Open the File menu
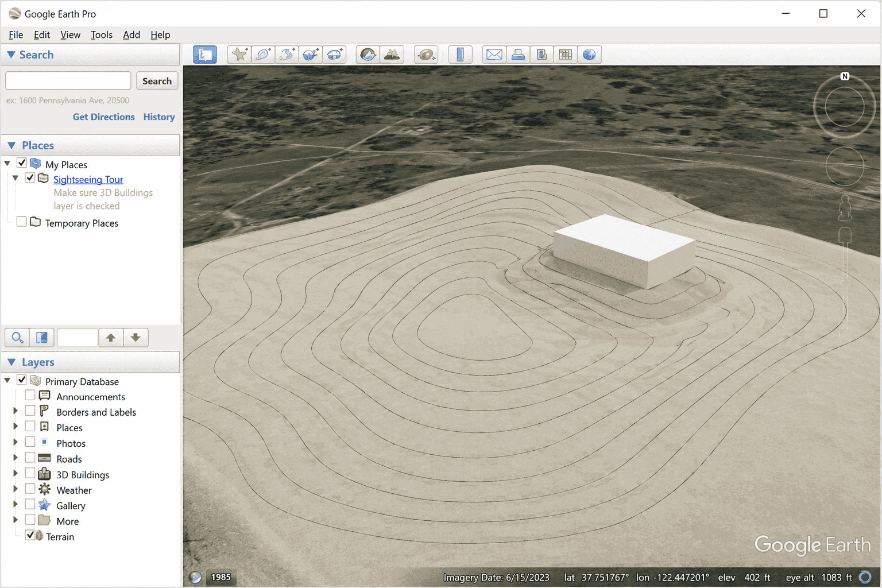The height and width of the screenshot is (588, 882). (x=16, y=35)
